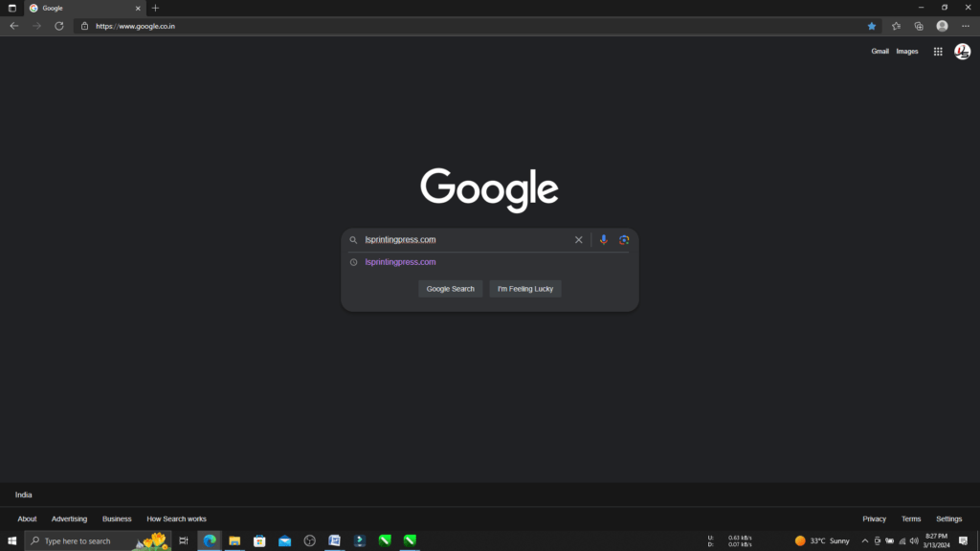Screen dimensions: 980x551
Task: Open the Mail app from taskbar
Action: tap(284, 541)
